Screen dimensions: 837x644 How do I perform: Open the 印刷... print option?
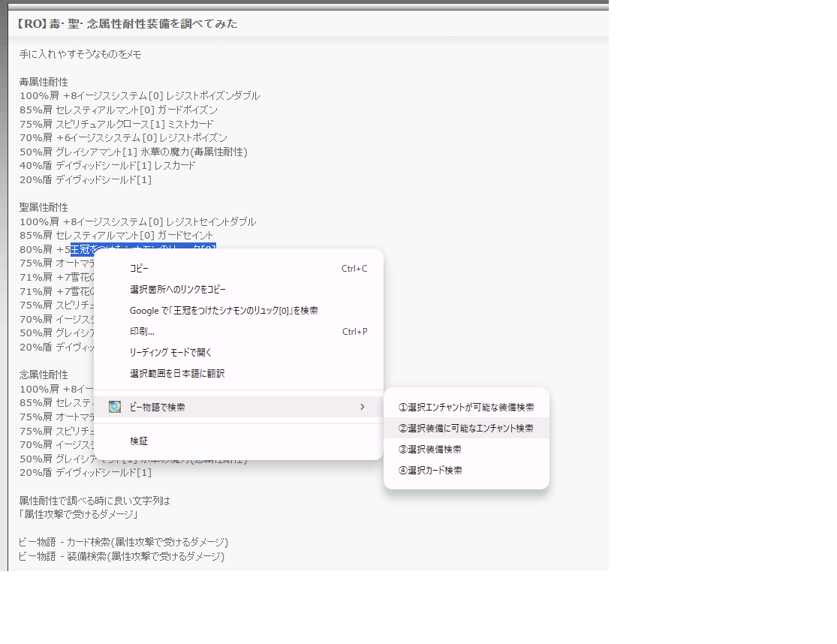point(142,332)
